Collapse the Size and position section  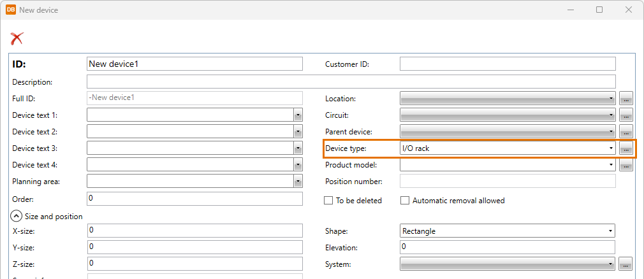(17, 217)
